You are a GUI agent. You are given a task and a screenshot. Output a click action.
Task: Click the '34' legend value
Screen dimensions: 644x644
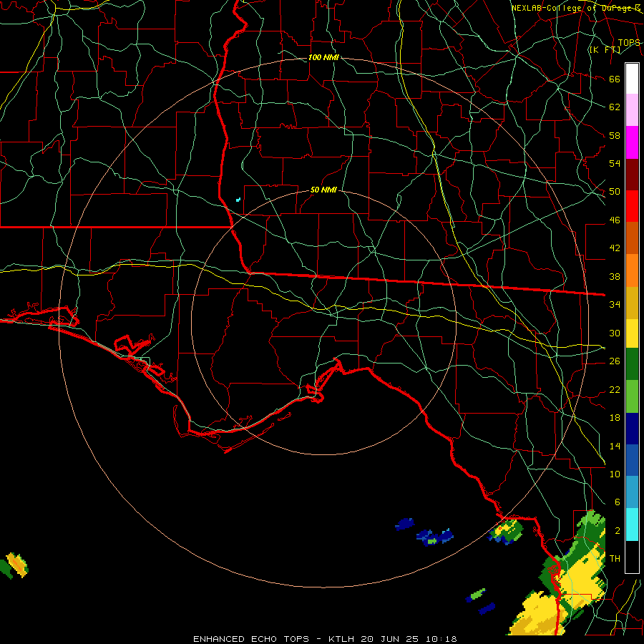coord(615,305)
